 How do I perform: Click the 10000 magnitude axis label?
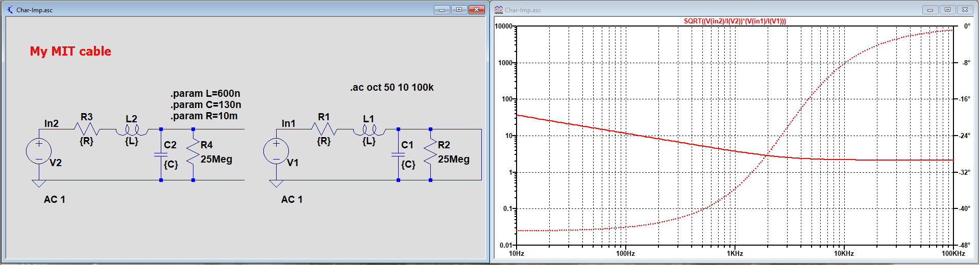504,26
